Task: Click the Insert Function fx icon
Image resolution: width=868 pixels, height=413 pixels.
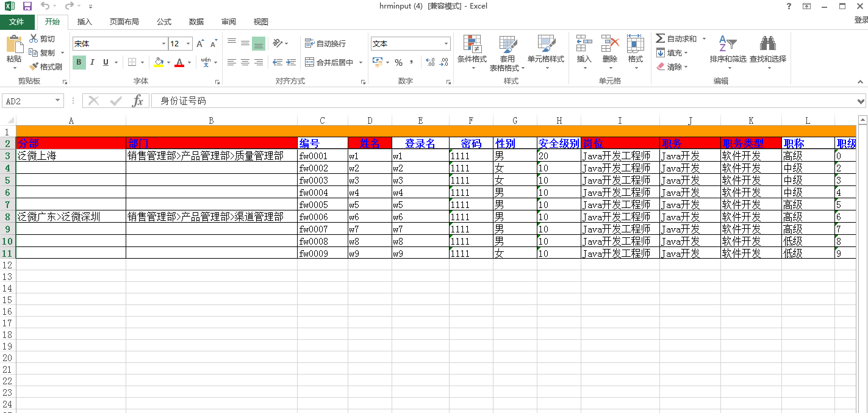Action: pos(138,101)
